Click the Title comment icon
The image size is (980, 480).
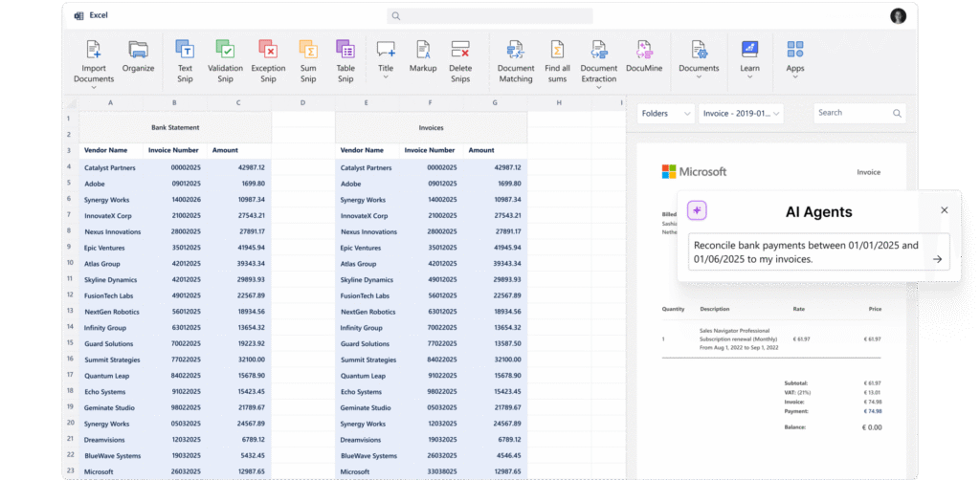click(x=386, y=50)
